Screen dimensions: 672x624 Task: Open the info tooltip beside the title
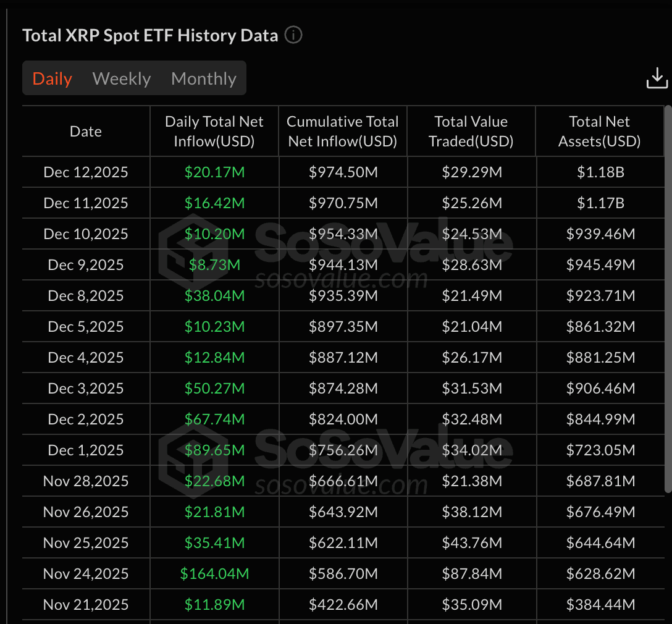293,35
